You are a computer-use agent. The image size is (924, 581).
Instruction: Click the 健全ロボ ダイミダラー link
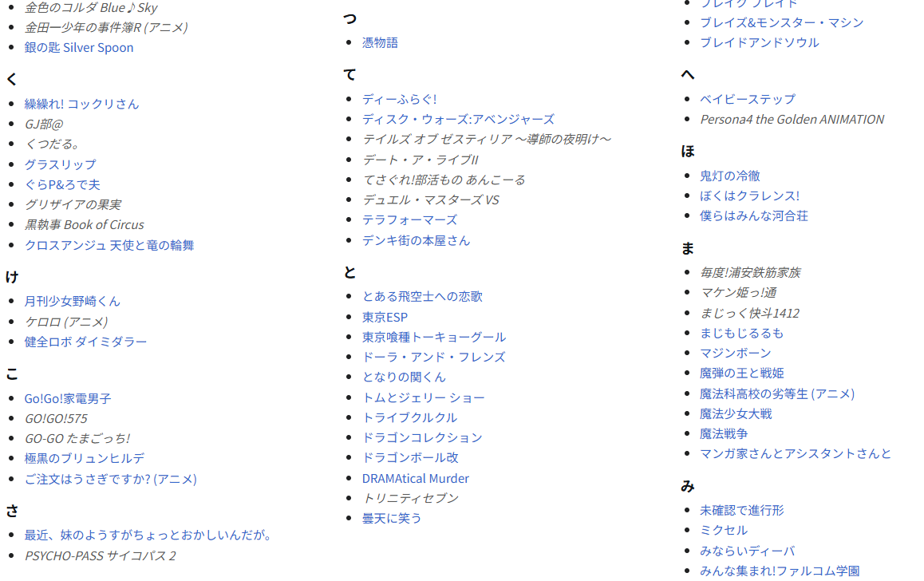(x=85, y=342)
